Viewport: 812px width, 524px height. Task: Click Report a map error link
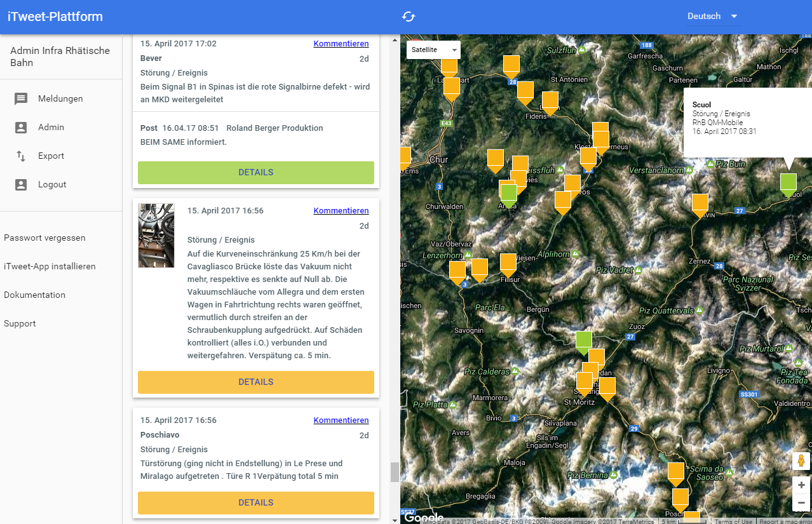[x=785, y=521]
